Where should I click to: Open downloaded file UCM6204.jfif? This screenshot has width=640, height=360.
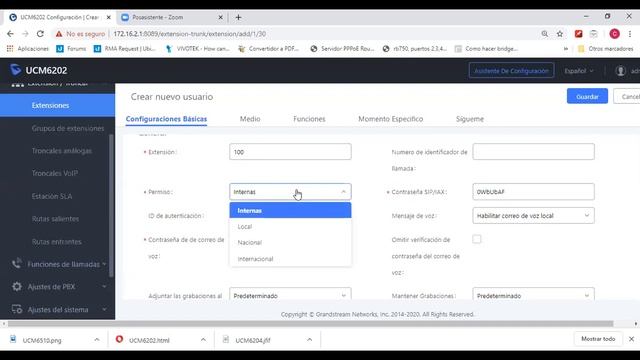click(253, 340)
